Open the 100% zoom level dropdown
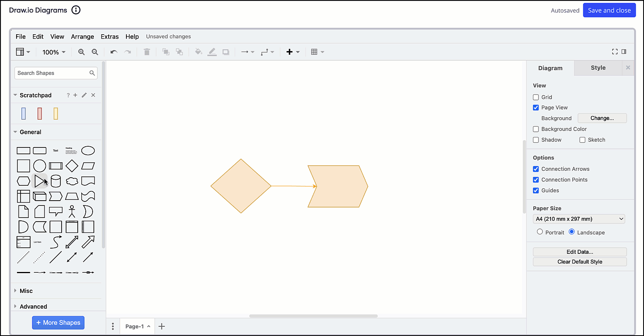The width and height of the screenshot is (644, 336). pyautogui.click(x=54, y=52)
